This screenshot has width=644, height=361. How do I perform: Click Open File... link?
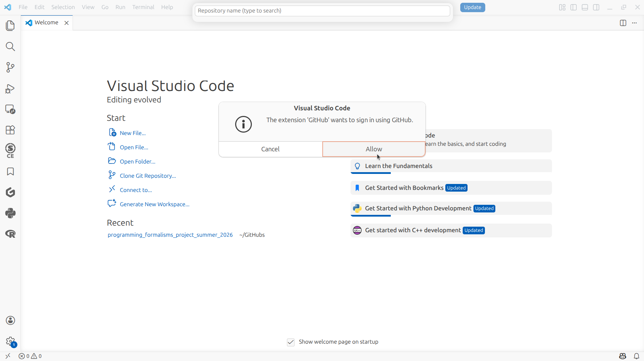click(134, 147)
